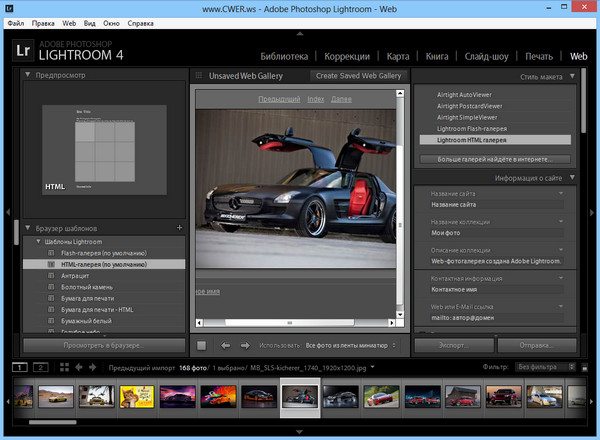The image size is (600, 440).
Task: Click the Антрацит template icon
Action: [51, 275]
